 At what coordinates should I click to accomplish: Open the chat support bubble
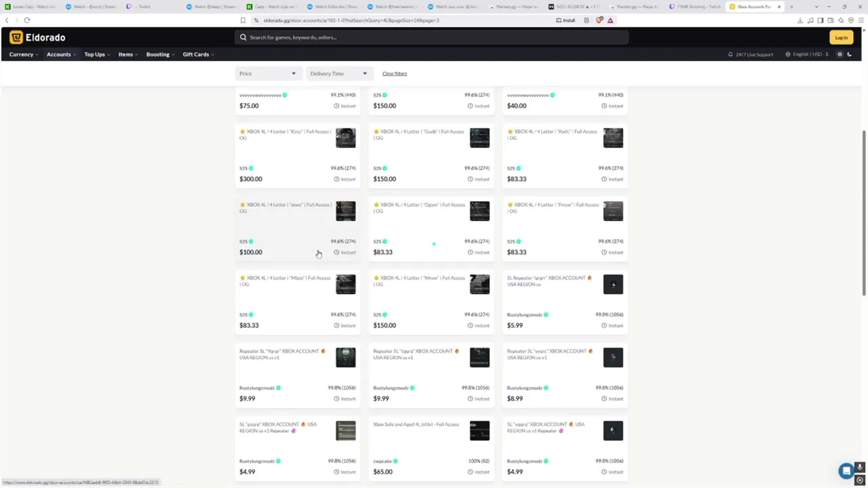tap(846, 471)
